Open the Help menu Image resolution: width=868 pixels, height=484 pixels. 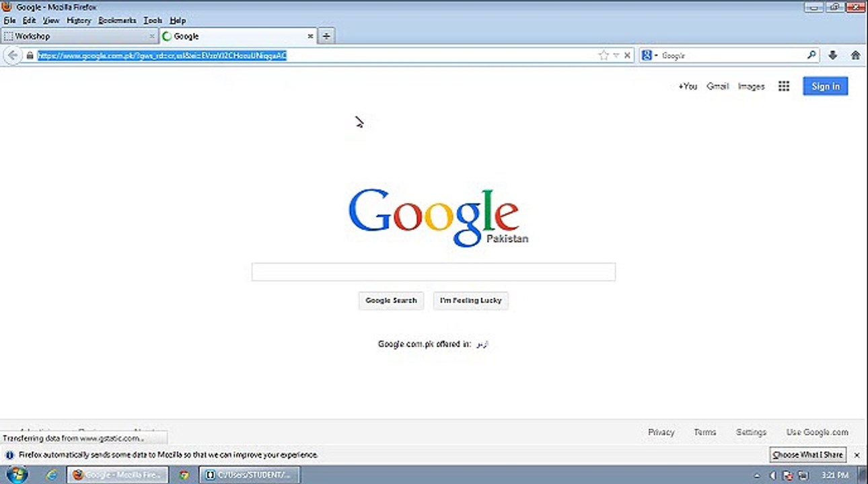point(178,21)
